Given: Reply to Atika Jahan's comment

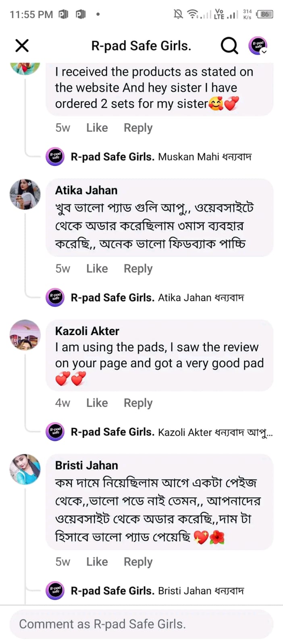Looking at the screenshot, I should pos(138,269).
